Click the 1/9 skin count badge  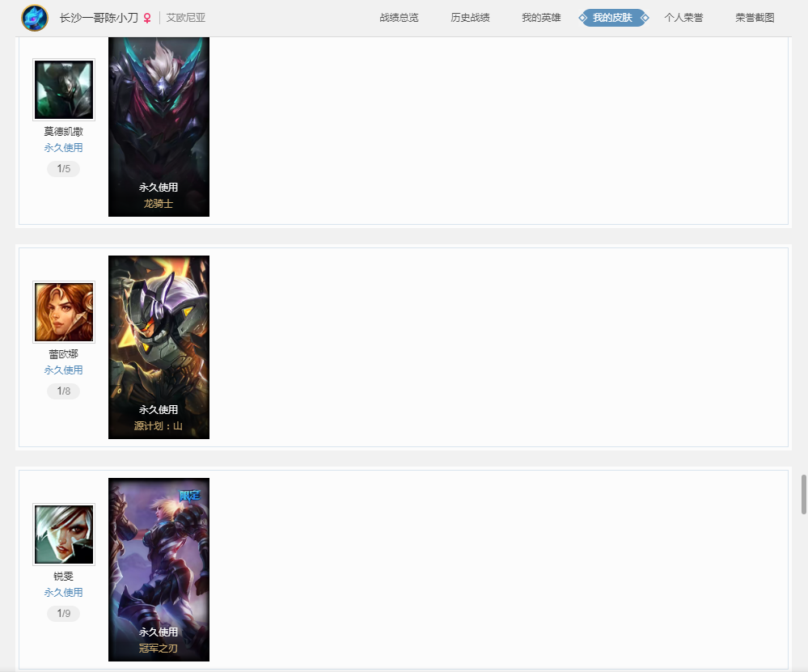pyautogui.click(x=63, y=613)
